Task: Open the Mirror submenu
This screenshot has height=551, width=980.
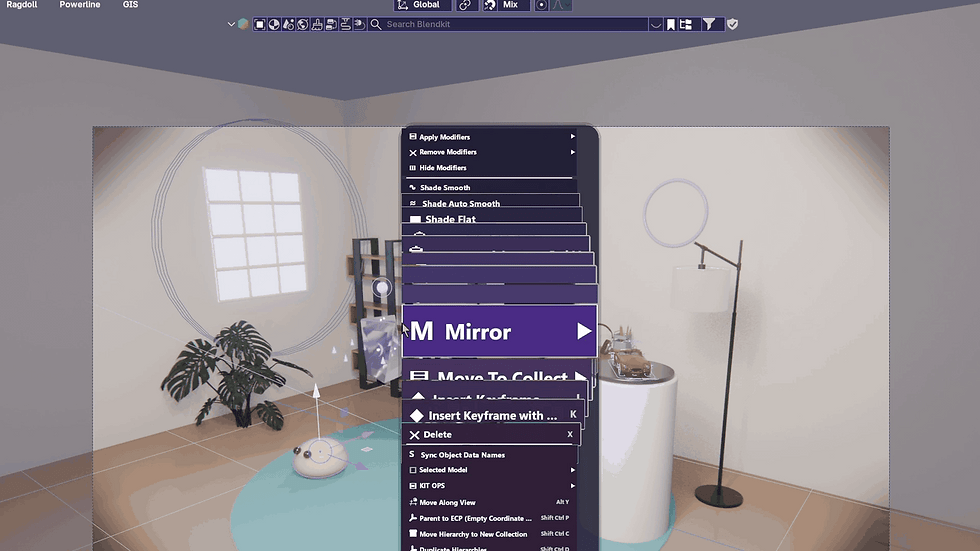Action: [x=499, y=331]
